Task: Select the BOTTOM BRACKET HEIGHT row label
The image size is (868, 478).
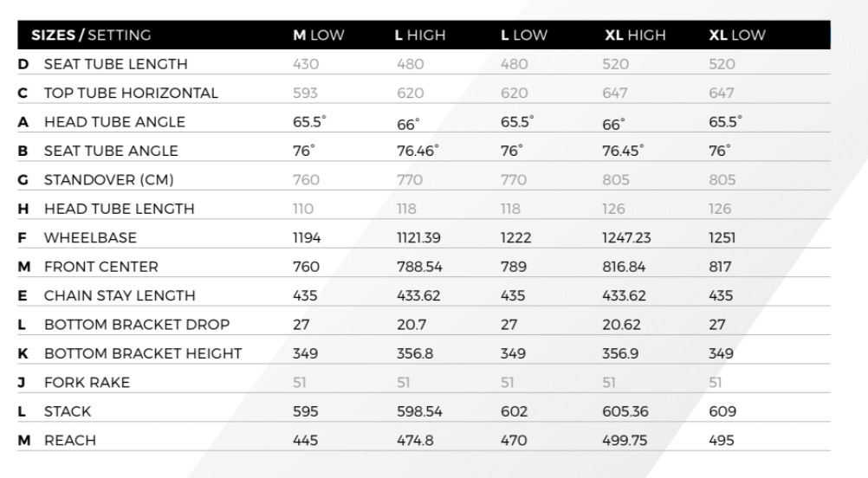Action: [x=143, y=353]
